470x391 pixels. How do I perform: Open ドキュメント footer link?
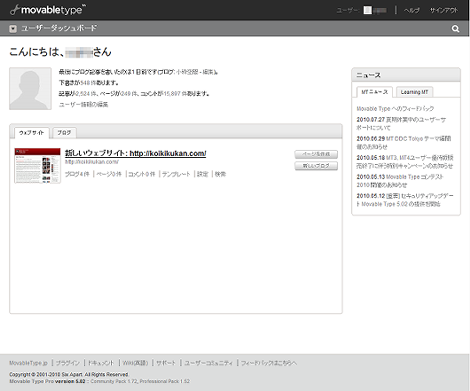pos(101,363)
